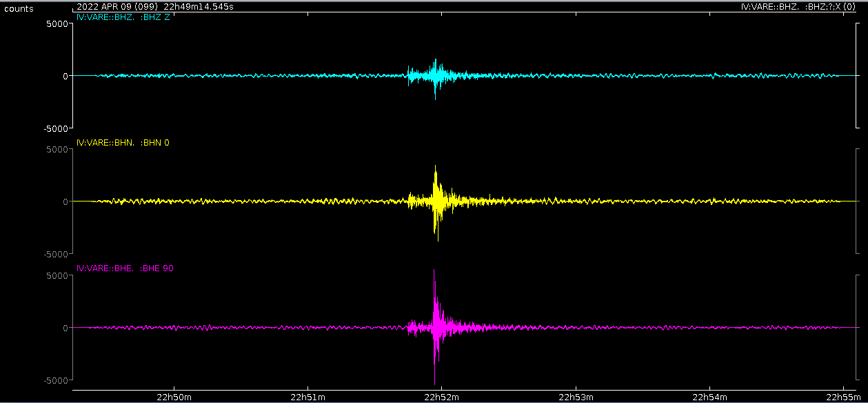
Task: Click the 22h51m time axis tick
Action: 307,397
